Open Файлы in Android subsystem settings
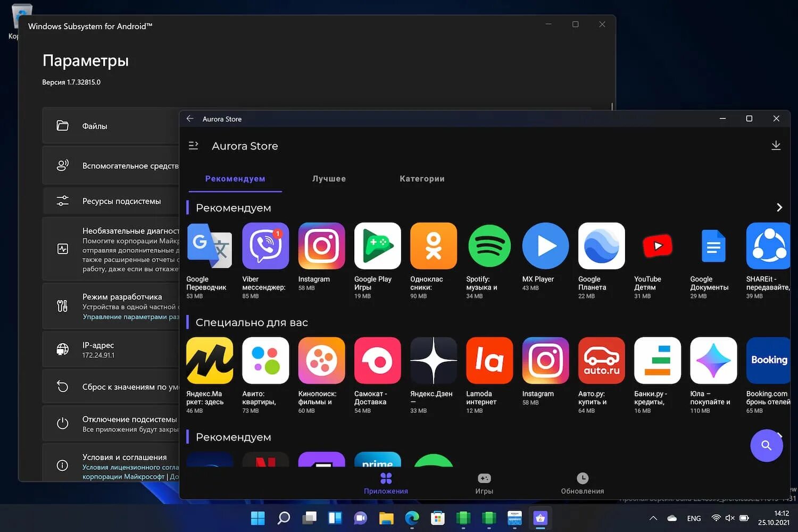The image size is (798, 532). tap(112, 126)
